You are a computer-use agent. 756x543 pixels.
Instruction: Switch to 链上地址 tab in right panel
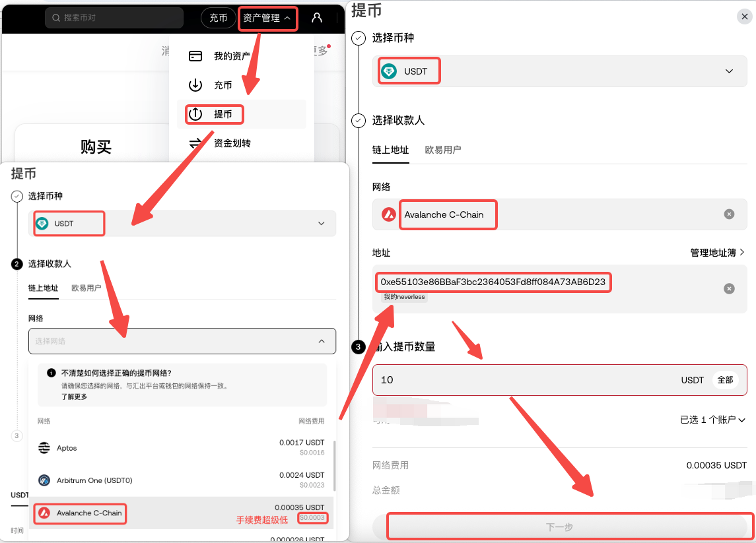point(390,150)
